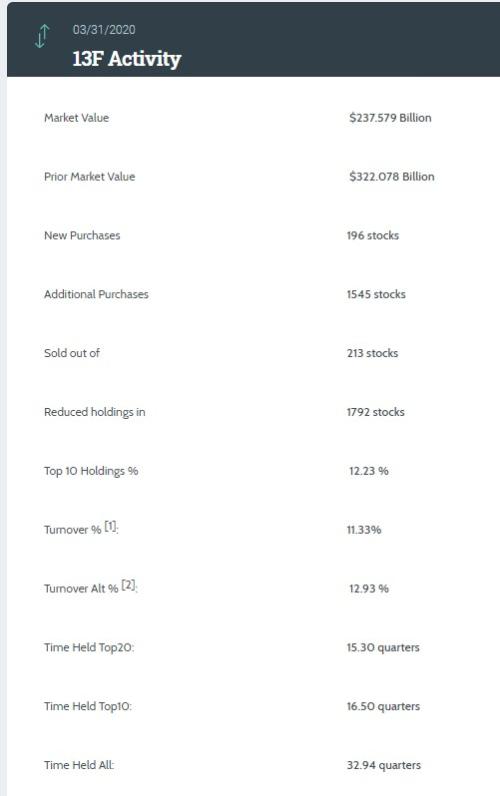
Task: Click the New Purchases row label
Action: click(82, 236)
